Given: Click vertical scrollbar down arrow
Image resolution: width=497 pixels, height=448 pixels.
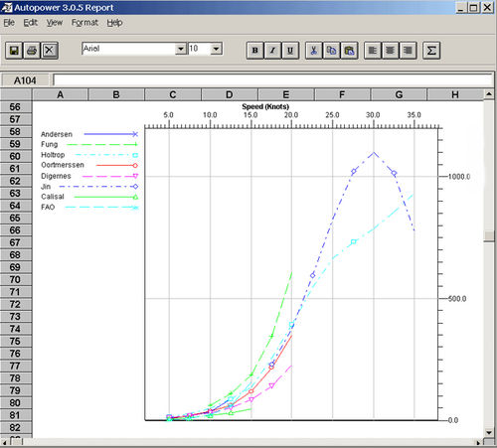Looking at the screenshot, I should pos(489,432).
